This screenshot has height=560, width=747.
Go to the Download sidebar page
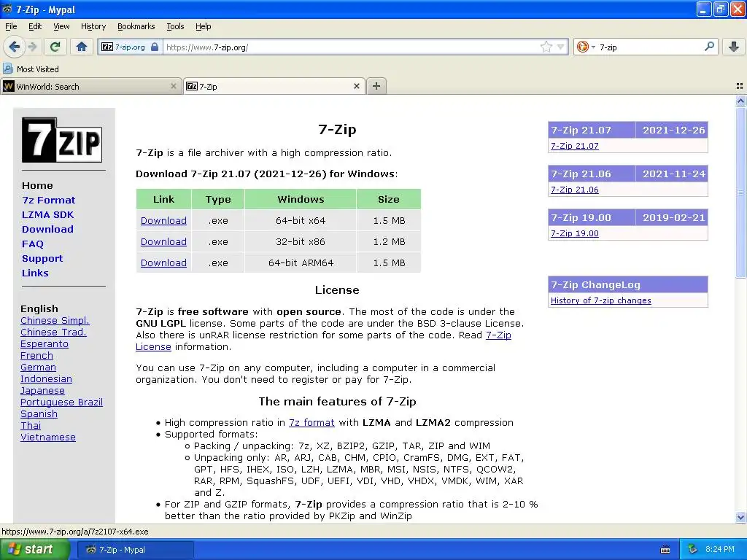click(x=47, y=229)
